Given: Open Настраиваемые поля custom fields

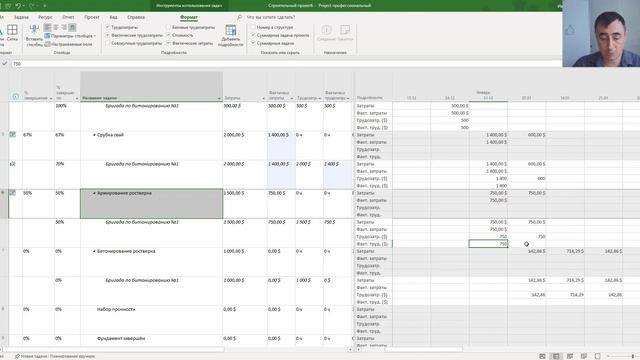Looking at the screenshot, I should 68,44.
